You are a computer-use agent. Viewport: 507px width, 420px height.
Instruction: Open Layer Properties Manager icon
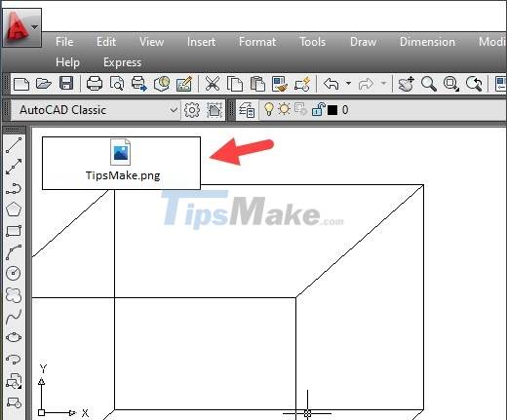click(247, 110)
